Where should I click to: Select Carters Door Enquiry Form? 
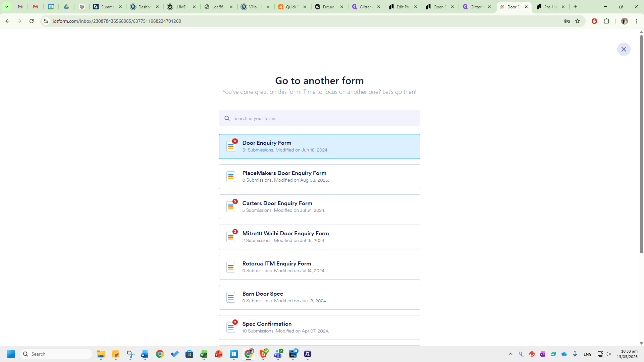click(x=319, y=207)
